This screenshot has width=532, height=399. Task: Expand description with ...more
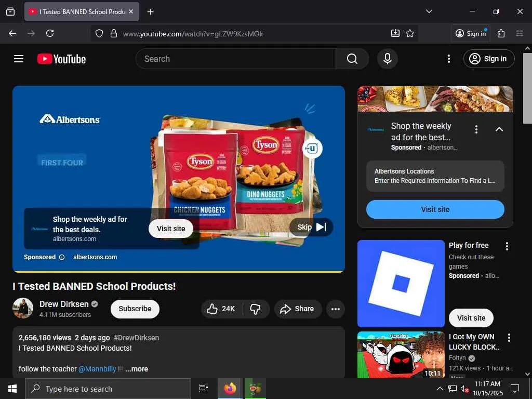point(137,369)
